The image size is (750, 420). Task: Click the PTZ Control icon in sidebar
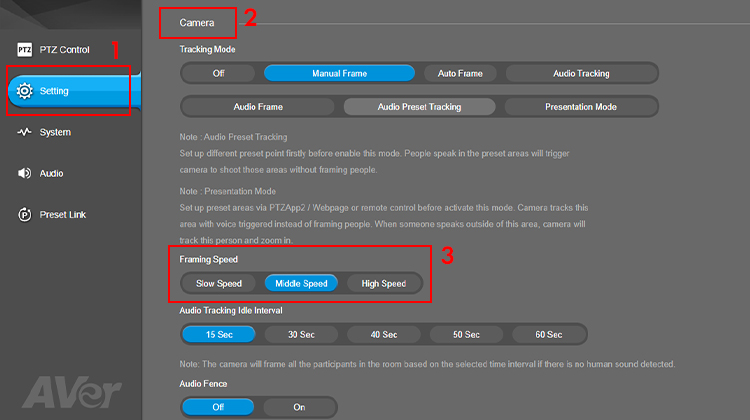point(24,49)
